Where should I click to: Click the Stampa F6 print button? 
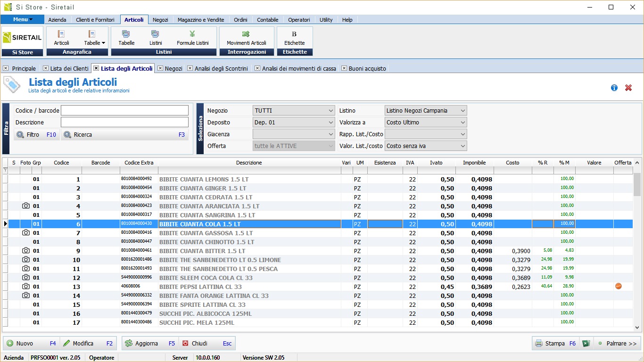tap(555, 344)
